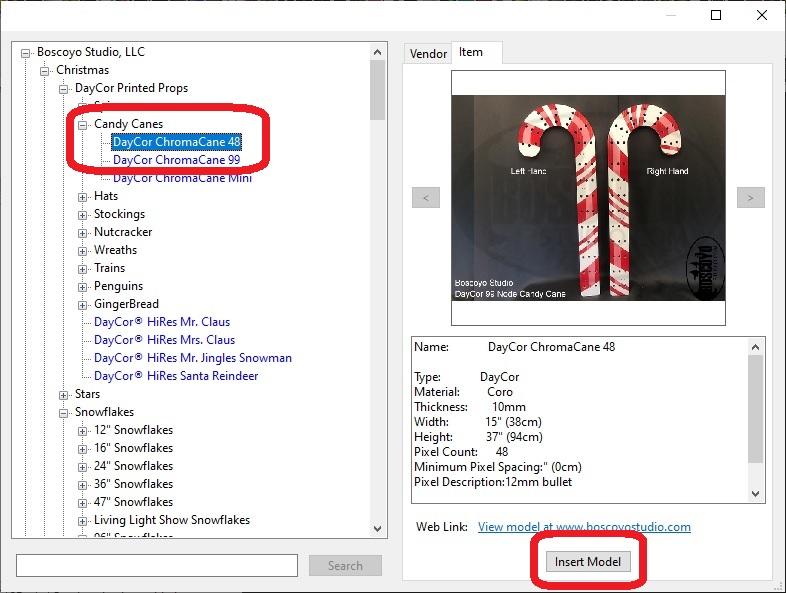Click the details box scrollbar thumb
This screenshot has height=593, width=786.
click(755, 409)
